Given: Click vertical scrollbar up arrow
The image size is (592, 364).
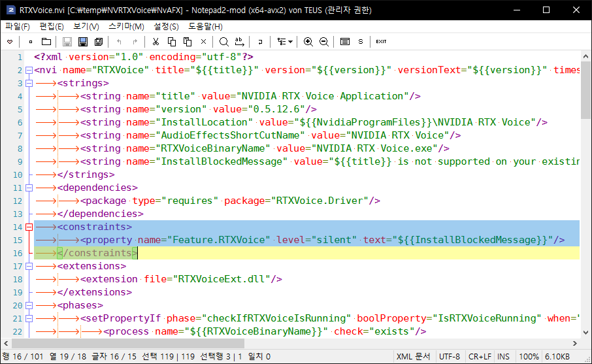Looking at the screenshot, I should click(585, 57).
